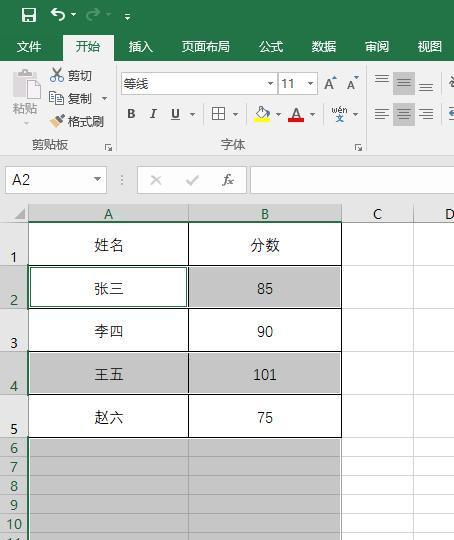This screenshot has width=454, height=540.
Task: Expand the Name Box dropdown arrow
Action: click(97, 179)
